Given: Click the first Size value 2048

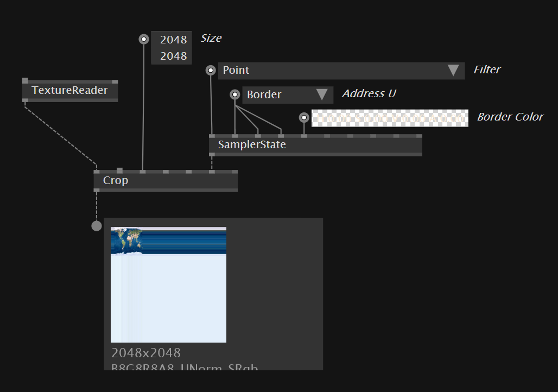Looking at the screenshot, I should (173, 40).
